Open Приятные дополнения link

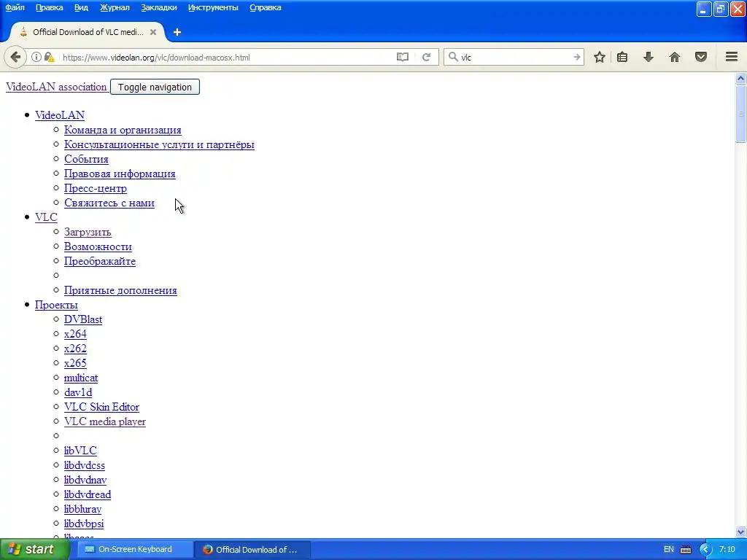point(120,290)
